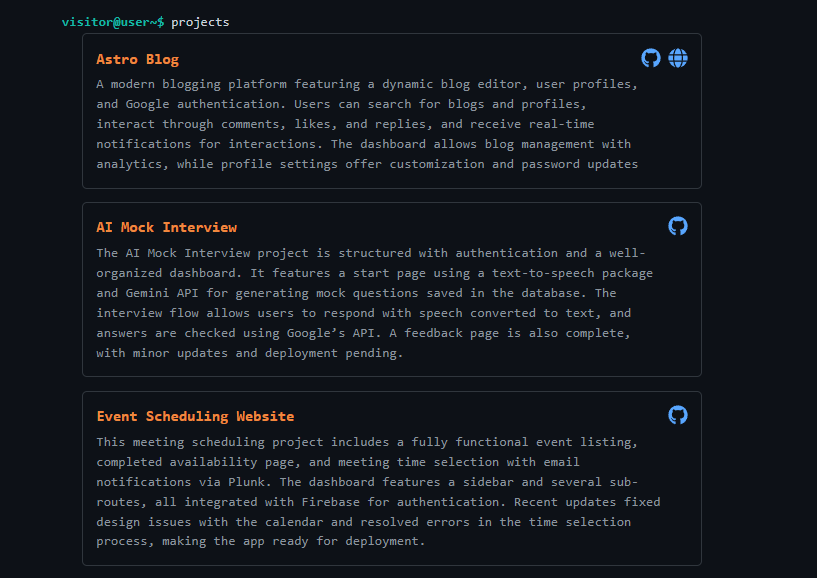817x578 pixels.
Task: Click the visitor@user terminal prompt text
Action: click(109, 21)
